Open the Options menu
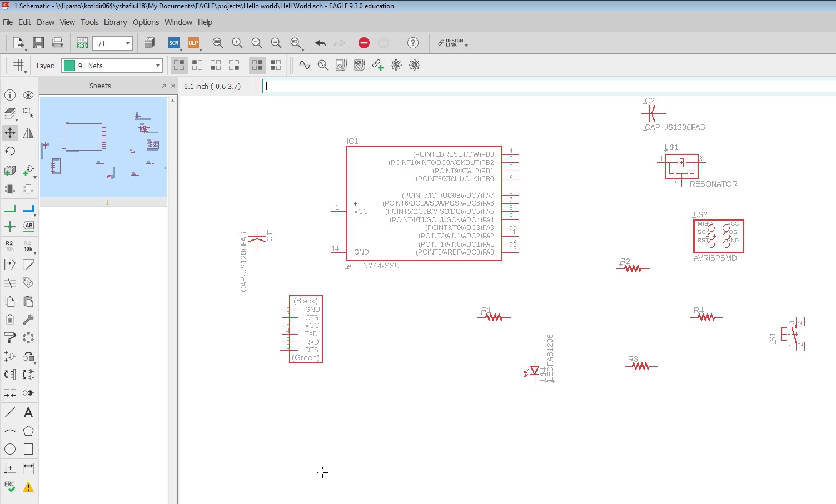Screen dimensions: 836x504 146,22
